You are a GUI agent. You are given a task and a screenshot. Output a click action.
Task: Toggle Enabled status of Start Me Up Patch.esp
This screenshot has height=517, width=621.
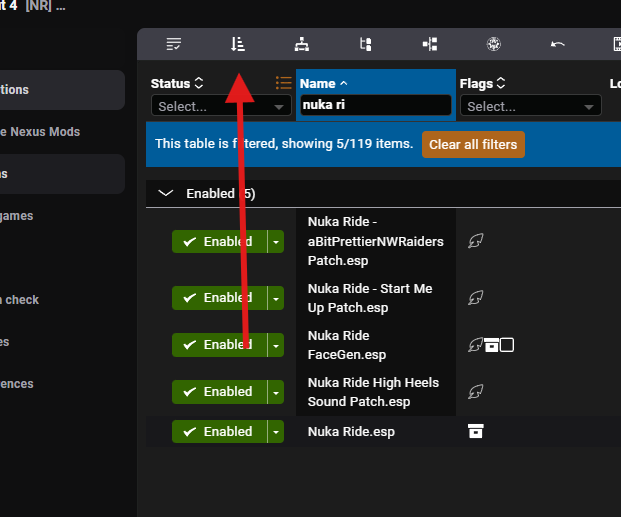(219, 298)
